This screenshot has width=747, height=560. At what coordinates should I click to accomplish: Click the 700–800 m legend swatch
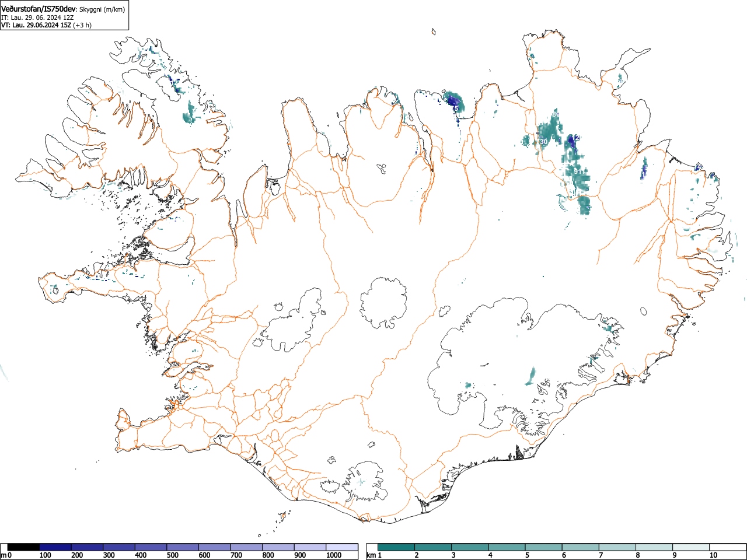point(246,547)
